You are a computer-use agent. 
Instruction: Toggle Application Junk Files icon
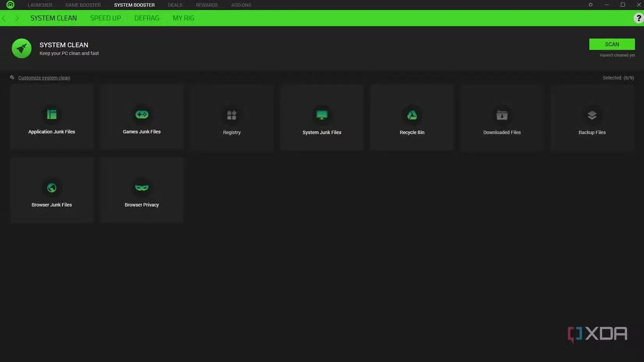coord(52,114)
